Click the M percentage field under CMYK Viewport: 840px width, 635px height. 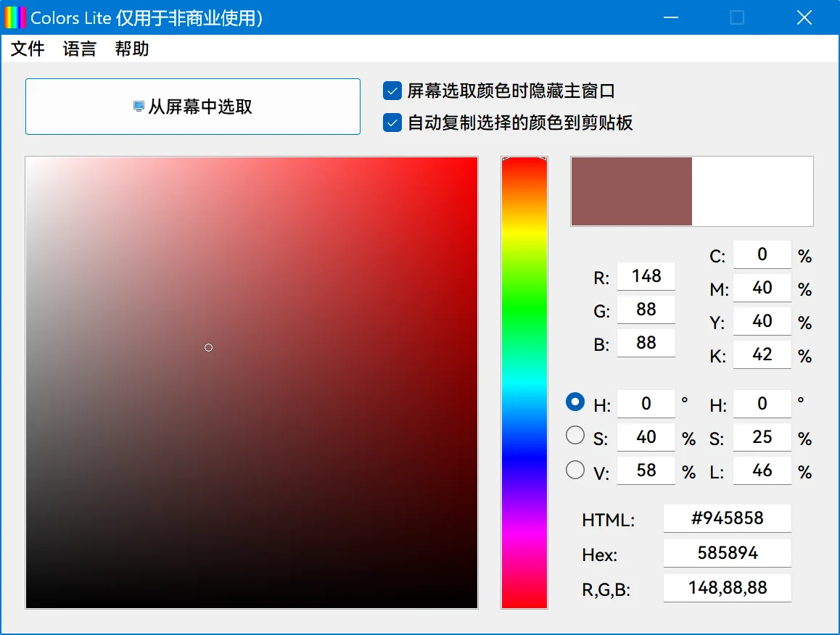point(762,288)
